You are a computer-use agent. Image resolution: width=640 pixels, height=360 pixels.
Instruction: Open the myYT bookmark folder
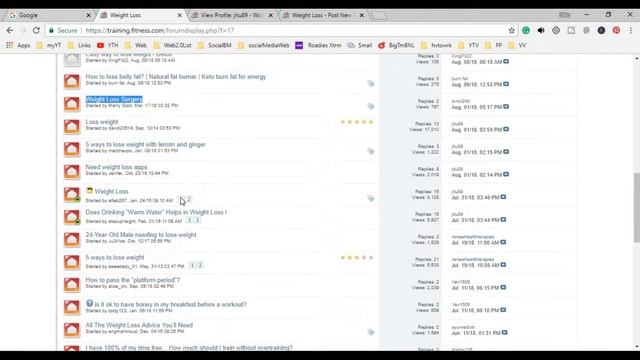point(49,45)
